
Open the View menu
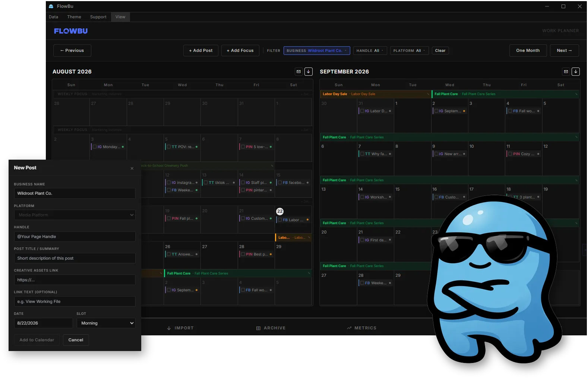tap(120, 17)
